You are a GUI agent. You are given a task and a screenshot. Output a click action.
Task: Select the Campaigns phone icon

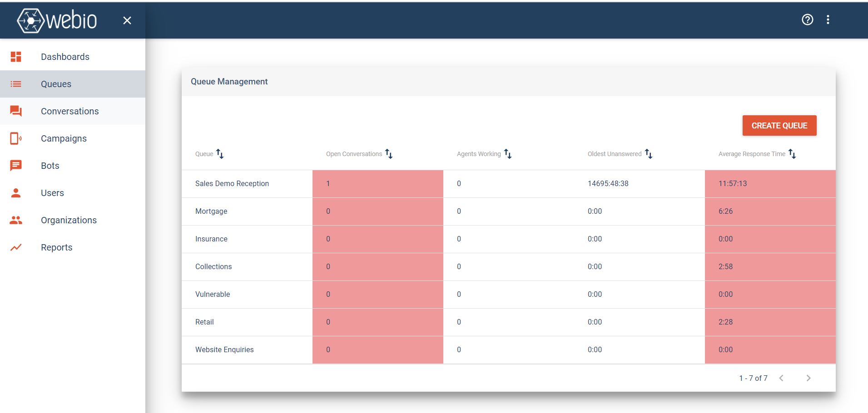tap(16, 138)
